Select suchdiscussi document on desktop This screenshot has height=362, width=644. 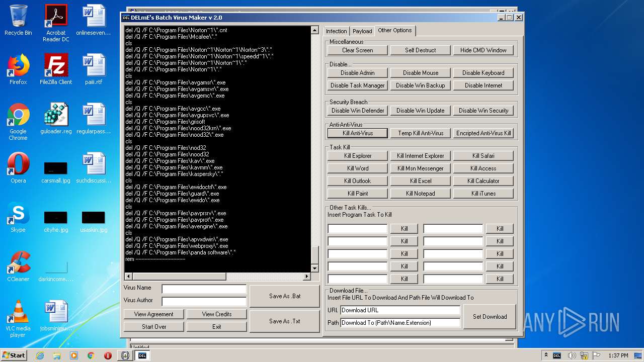coord(94,168)
